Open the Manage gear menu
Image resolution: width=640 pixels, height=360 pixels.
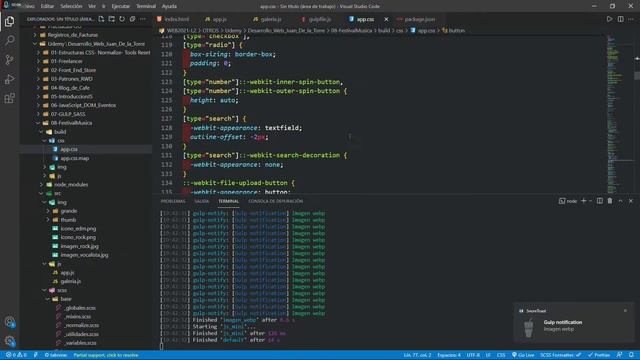click(x=9, y=341)
